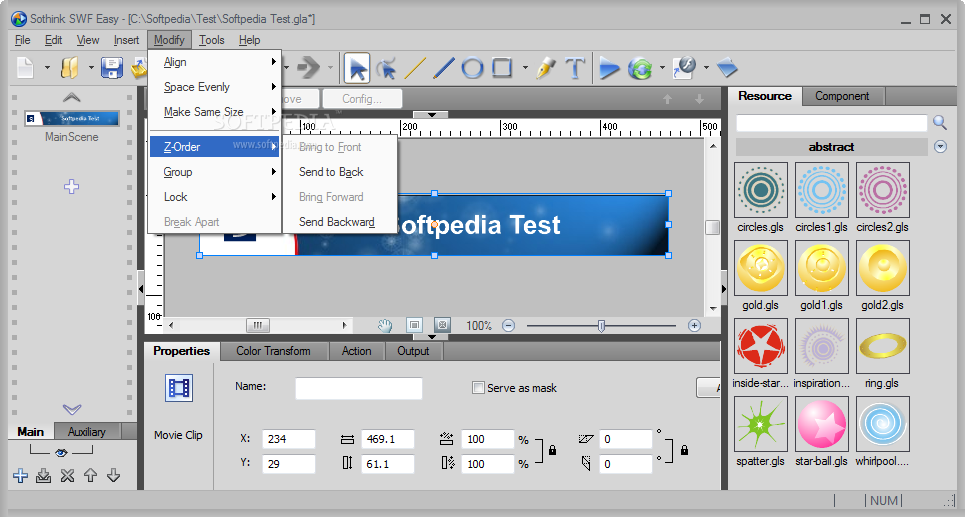The width and height of the screenshot is (965, 517).
Task: Toggle the scale percentage lock
Action: pyautogui.click(x=552, y=451)
